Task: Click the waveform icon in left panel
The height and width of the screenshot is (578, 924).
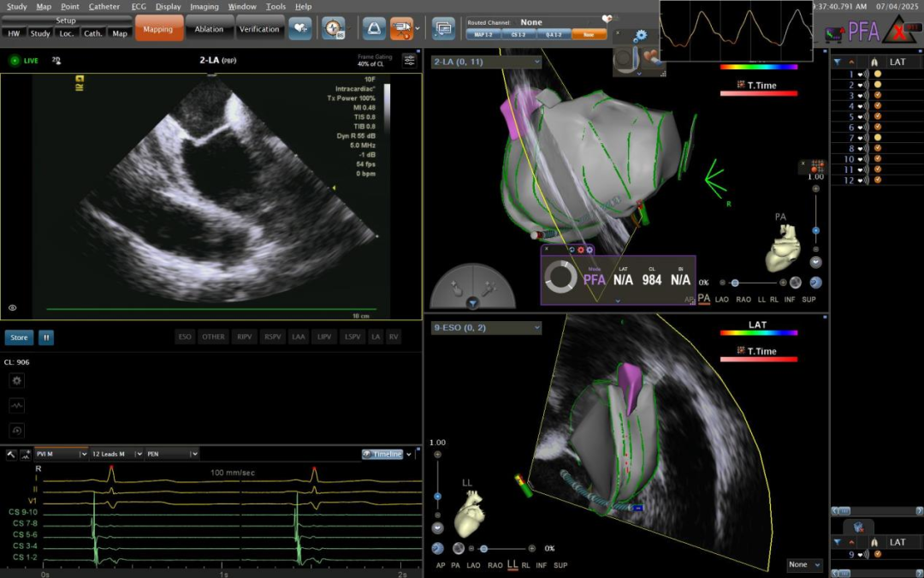Action: point(17,405)
